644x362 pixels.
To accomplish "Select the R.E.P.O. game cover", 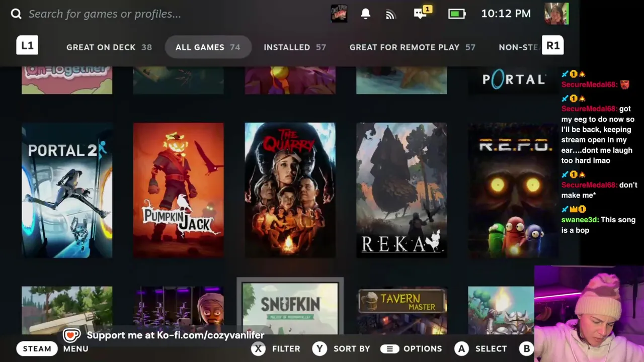I will click(513, 190).
